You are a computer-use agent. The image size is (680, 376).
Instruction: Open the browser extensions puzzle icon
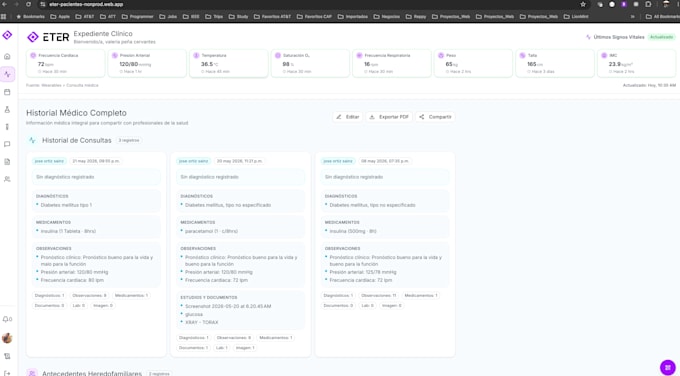(648, 4)
